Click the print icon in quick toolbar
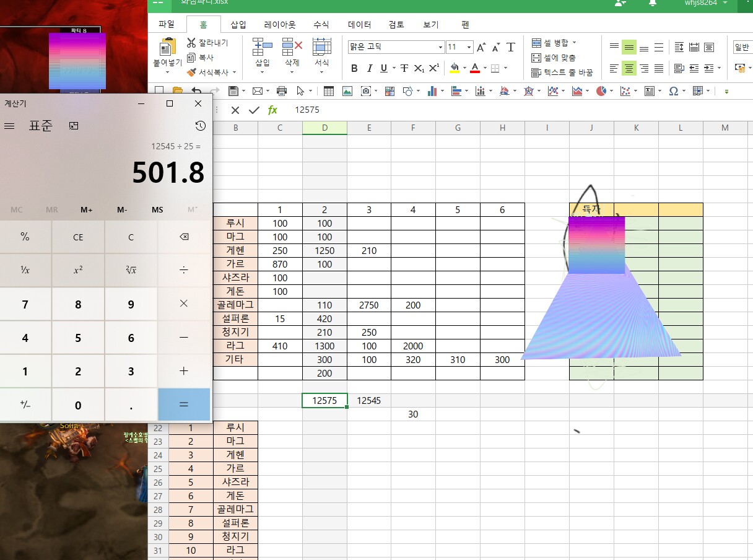The image size is (753, 560). [x=282, y=91]
